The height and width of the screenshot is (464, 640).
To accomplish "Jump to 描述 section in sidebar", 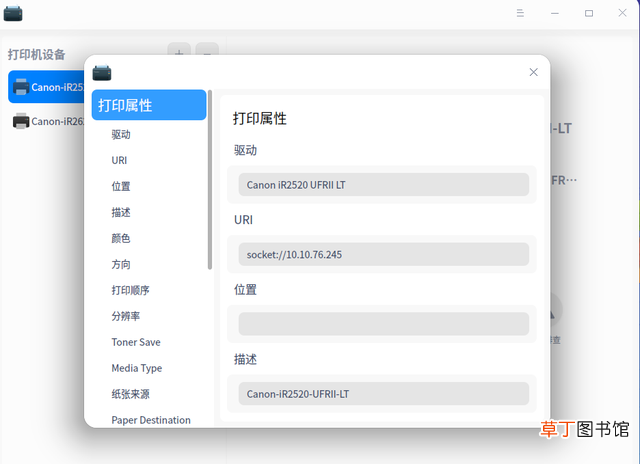I will 121,213.
